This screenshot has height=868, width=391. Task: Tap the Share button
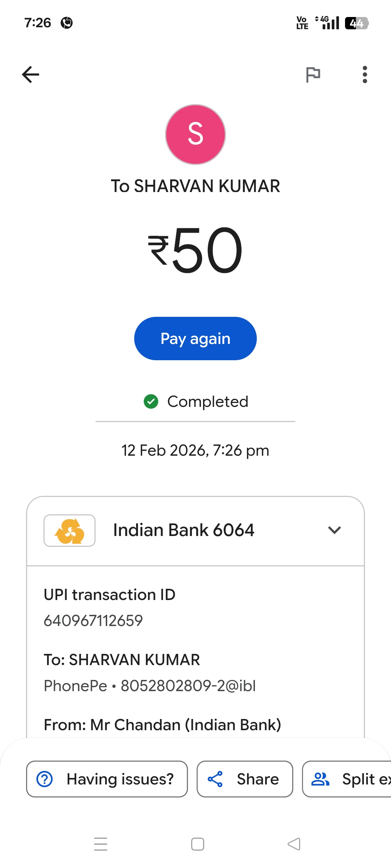pos(245,779)
